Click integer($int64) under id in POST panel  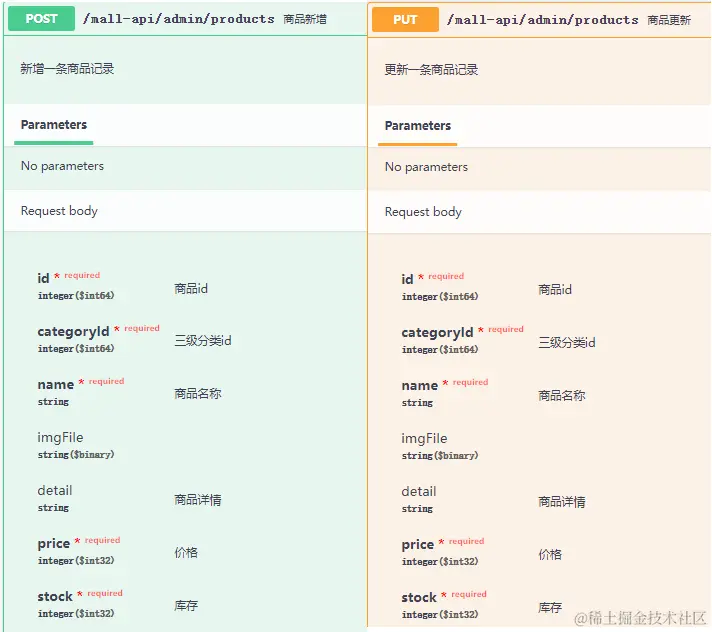[76, 296]
